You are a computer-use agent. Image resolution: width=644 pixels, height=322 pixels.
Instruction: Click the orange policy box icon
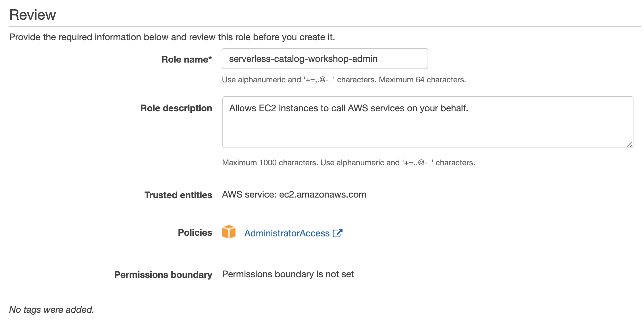pos(229,232)
